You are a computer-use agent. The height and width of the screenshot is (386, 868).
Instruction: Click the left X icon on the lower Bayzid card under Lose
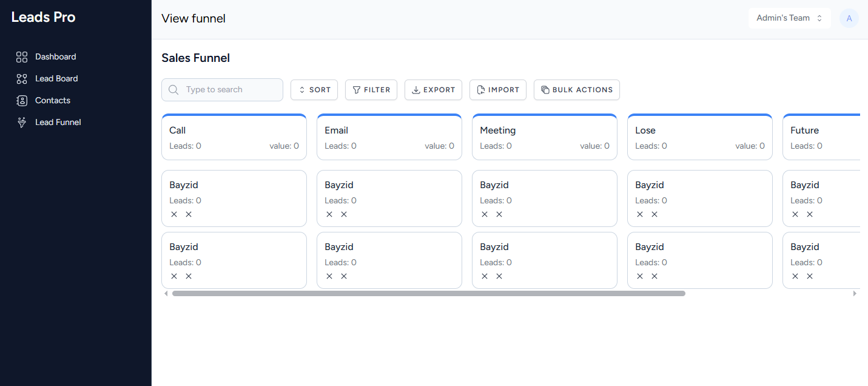pos(640,276)
